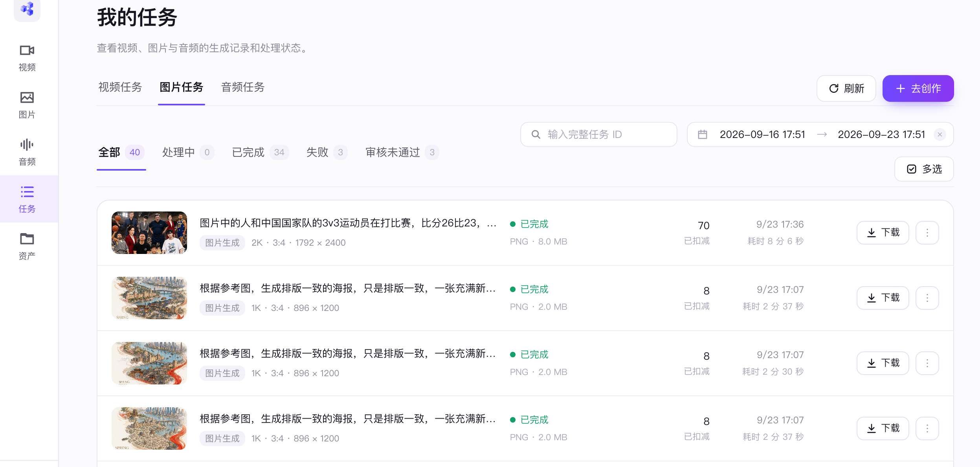Open more options for the 2 分 30 秒 task

click(927, 363)
